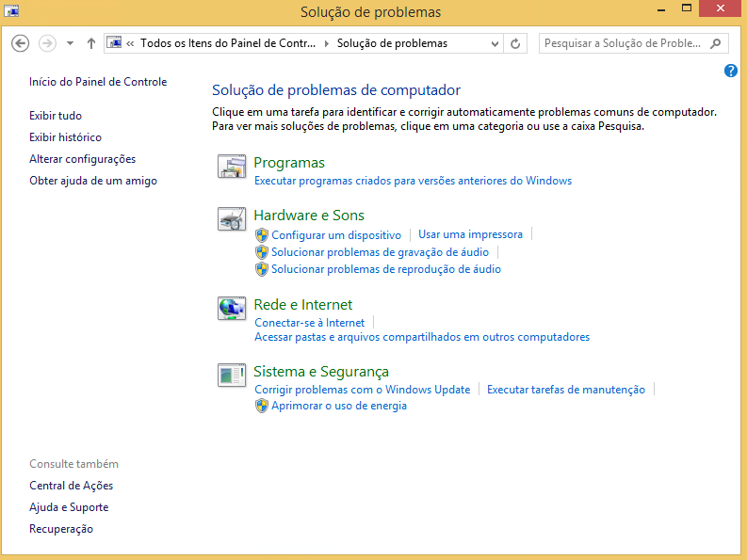This screenshot has width=747, height=560.
Task: Open Início do Painel de Controle
Action: pyautogui.click(x=98, y=82)
